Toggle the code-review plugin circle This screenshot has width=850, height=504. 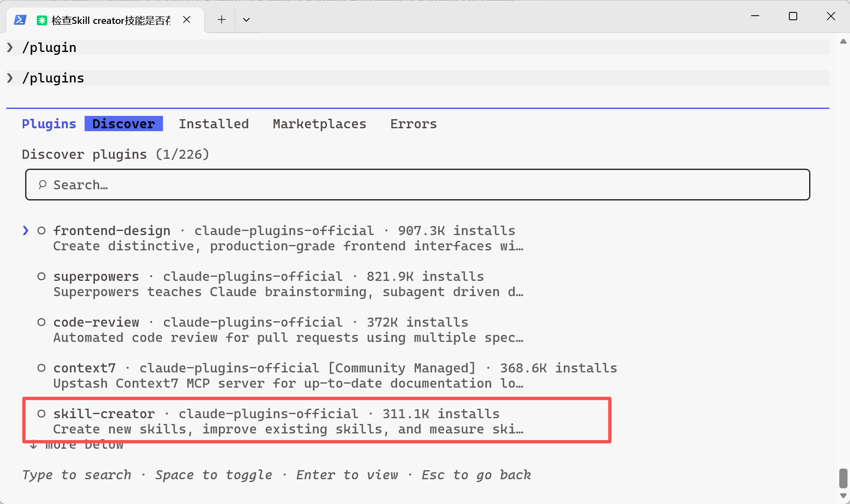pyautogui.click(x=41, y=322)
